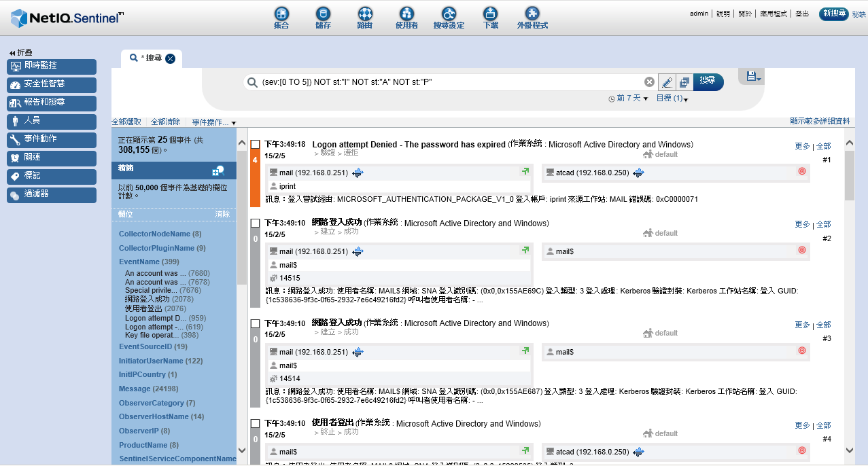Click 清除 in the 欄位 header
868x466 pixels.
pos(222,213)
